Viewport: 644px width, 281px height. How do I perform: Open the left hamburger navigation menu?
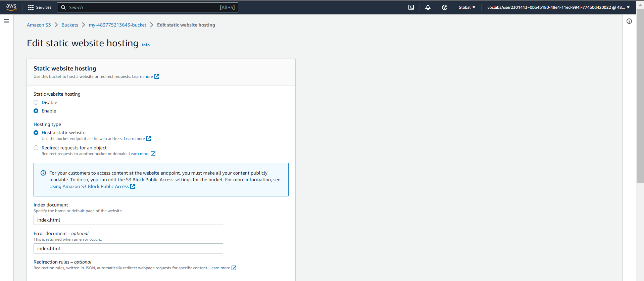(x=7, y=21)
